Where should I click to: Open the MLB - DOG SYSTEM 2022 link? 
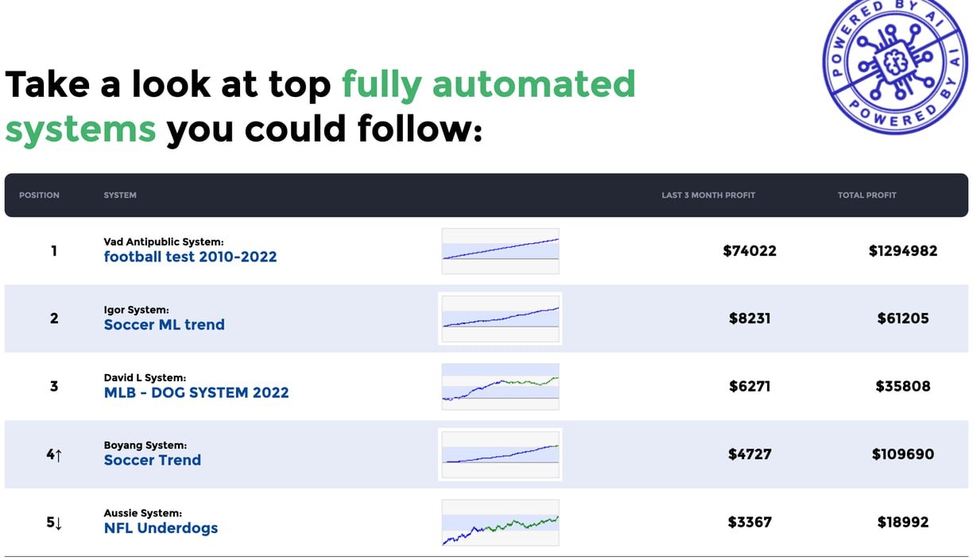point(196,392)
